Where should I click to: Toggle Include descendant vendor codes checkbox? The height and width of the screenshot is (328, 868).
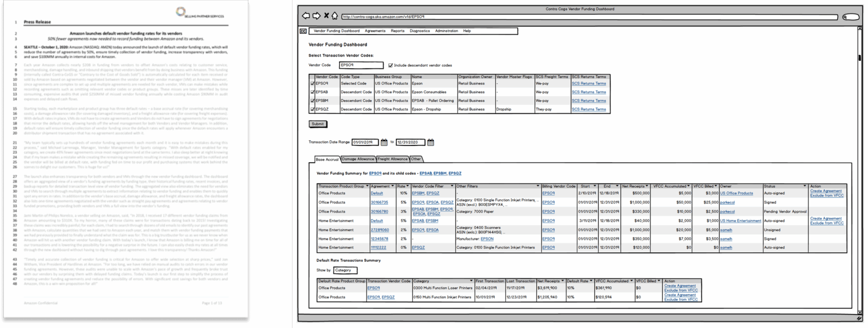click(390, 65)
